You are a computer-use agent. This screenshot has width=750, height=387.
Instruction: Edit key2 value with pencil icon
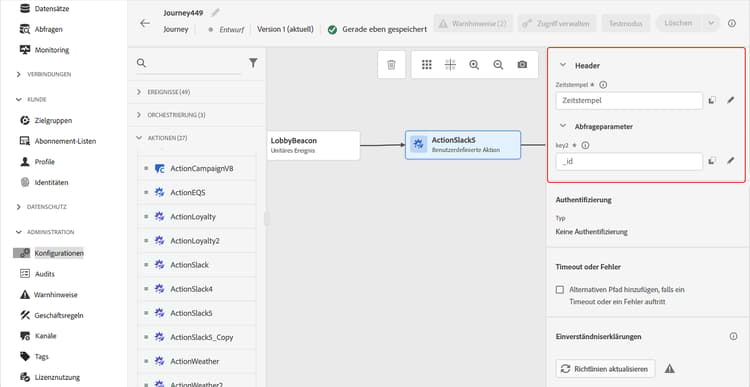[730, 161]
